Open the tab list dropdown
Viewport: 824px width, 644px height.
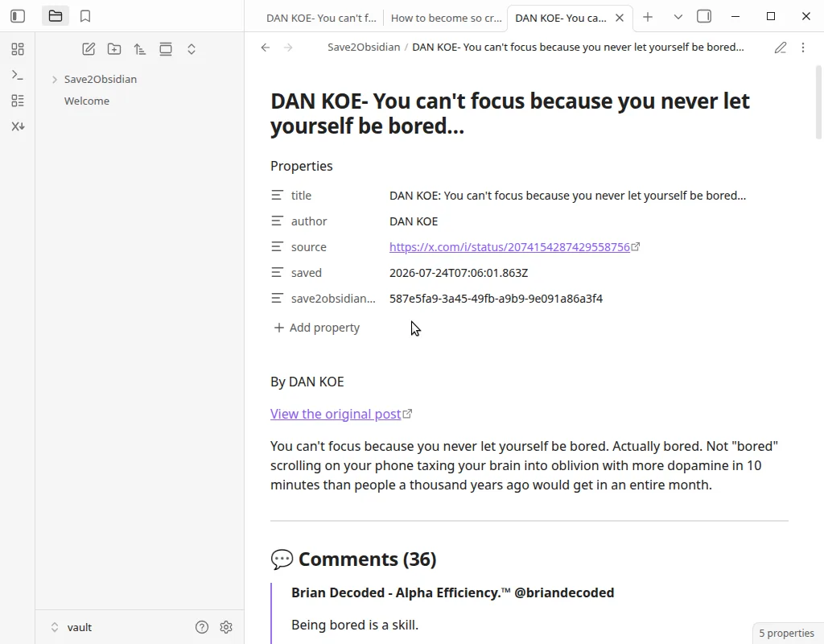point(678,18)
